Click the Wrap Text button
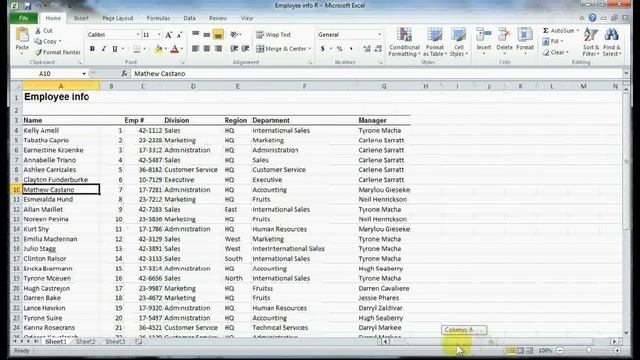This screenshot has height=360, width=640. pyautogui.click(x=273, y=35)
